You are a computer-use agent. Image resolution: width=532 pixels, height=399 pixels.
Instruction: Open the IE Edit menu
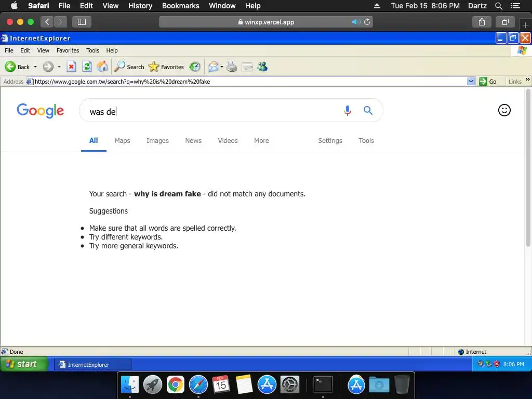click(x=25, y=50)
